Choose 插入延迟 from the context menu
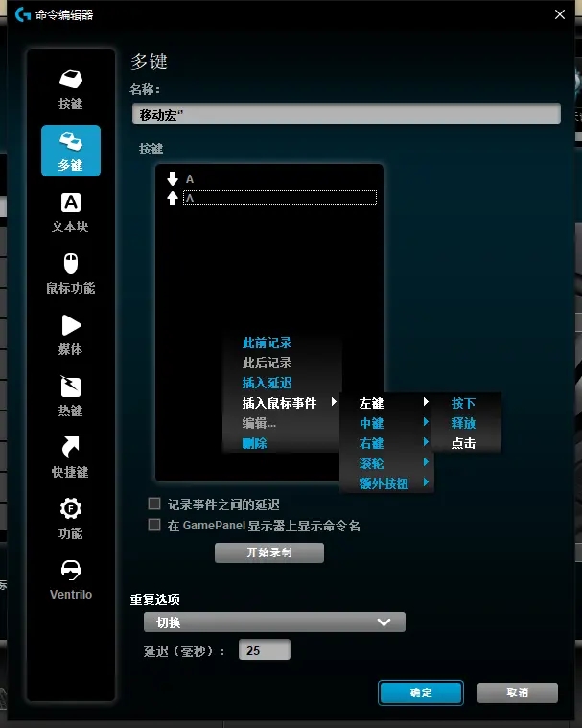 267,383
